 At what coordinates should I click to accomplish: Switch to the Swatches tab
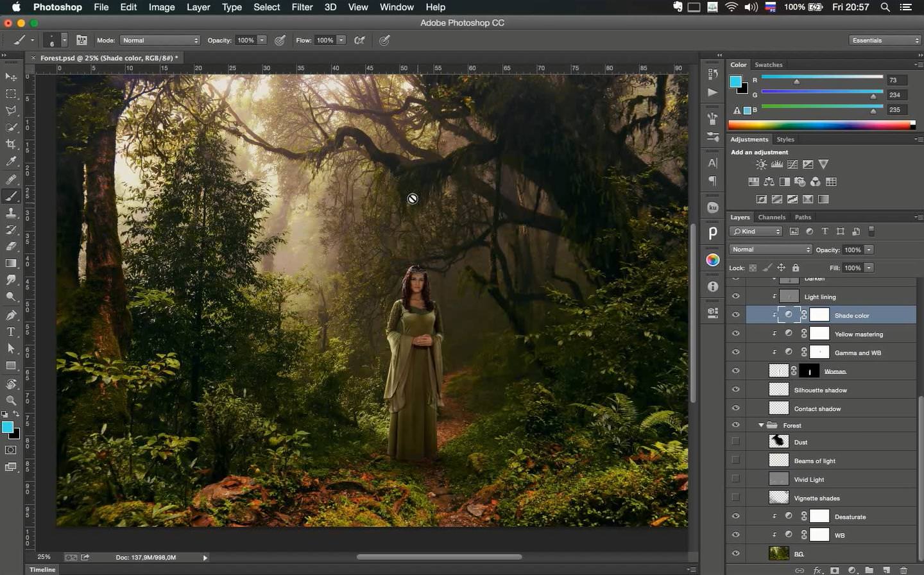tap(768, 65)
